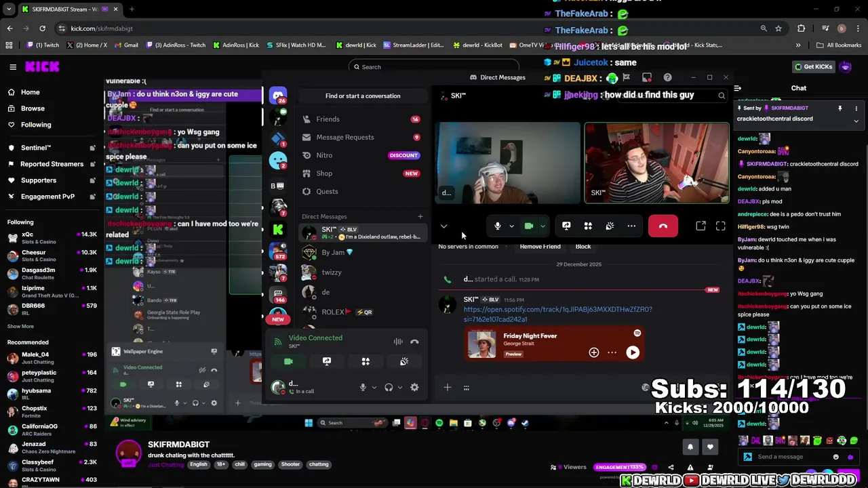868x488 pixels.
Task: Play Friday Night Fever preview
Action: pyautogui.click(x=633, y=352)
